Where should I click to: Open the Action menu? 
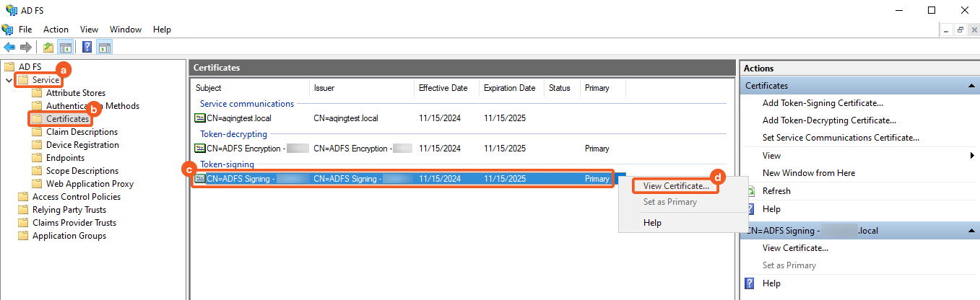point(56,30)
